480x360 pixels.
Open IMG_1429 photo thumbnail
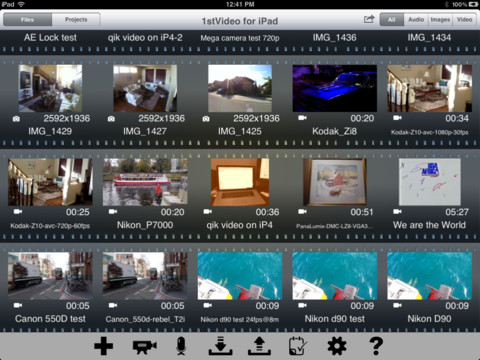[x=50, y=88]
